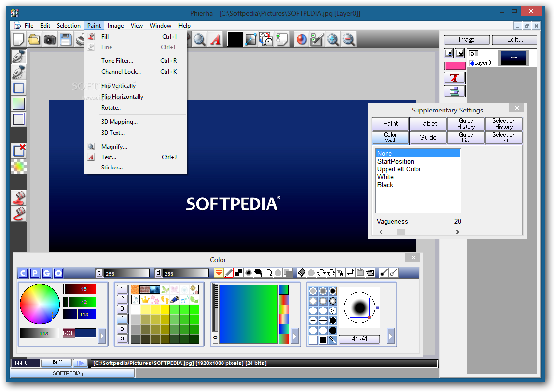
Task: Click the camera capture toolbar icon
Action: pyautogui.click(x=50, y=39)
